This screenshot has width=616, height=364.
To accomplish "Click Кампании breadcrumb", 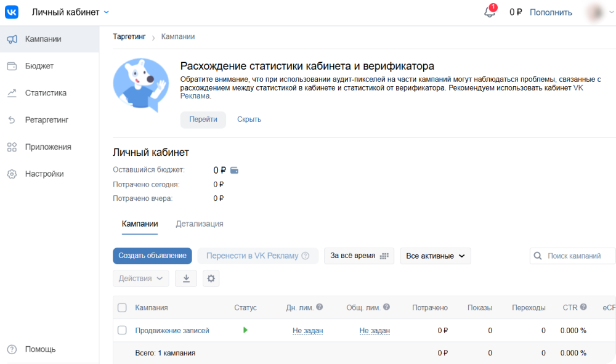I will pyautogui.click(x=178, y=36).
